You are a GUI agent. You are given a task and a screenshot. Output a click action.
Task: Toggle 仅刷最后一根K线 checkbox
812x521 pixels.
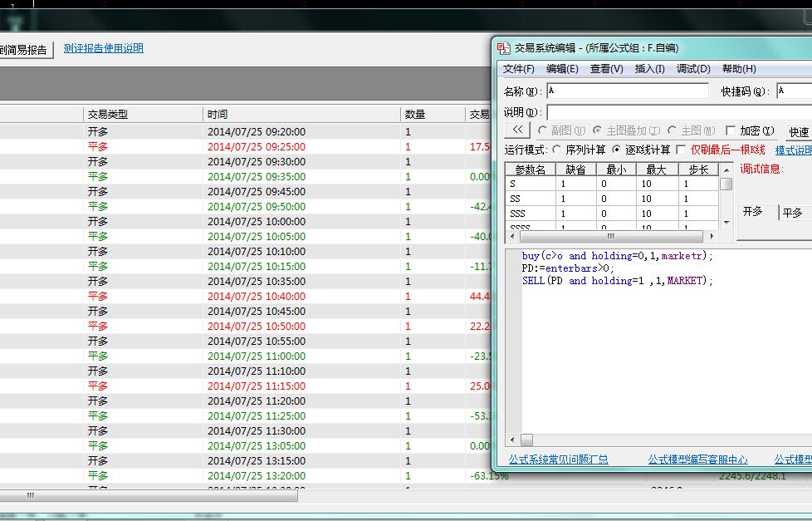(x=681, y=150)
